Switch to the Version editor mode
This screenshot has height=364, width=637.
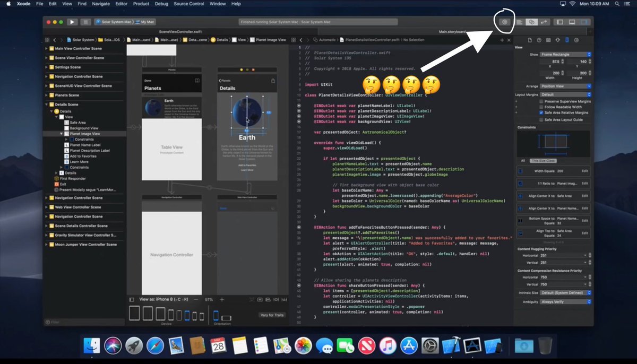pos(543,22)
